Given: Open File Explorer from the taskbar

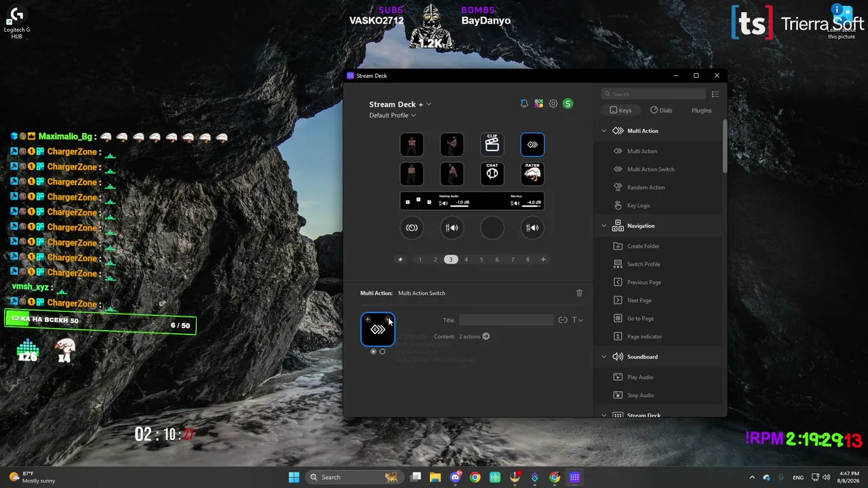Looking at the screenshot, I should pyautogui.click(x=435, y=477).
